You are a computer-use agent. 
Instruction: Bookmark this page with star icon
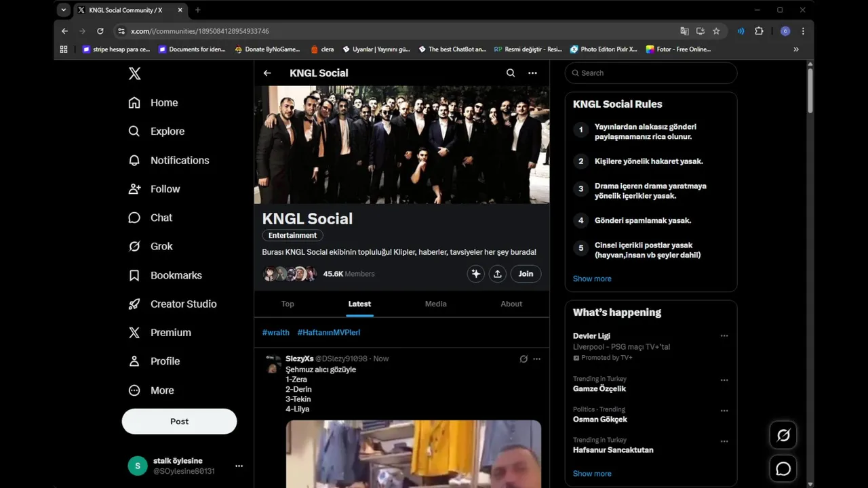click(716, 31)
